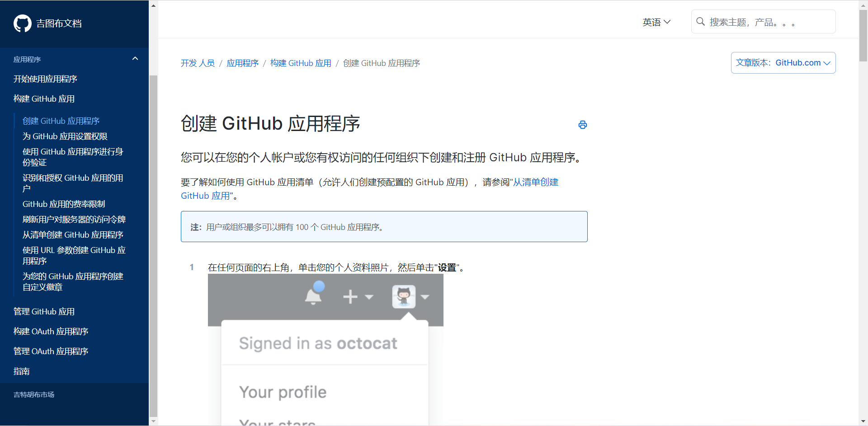Click the search magnifier icon
868x426 pixels.
[x=701, y=22]
